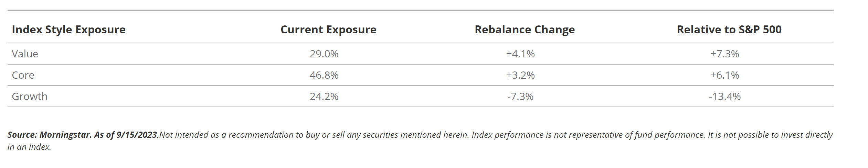Click the 'Index performance is not representative' sentence
Viewport: 868px width, 168px height.
pos(589,135)
